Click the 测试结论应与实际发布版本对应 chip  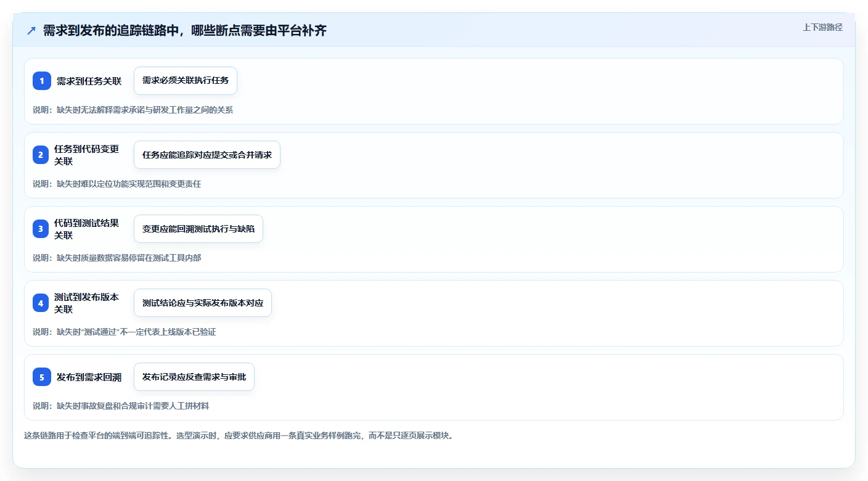point(203,303)
